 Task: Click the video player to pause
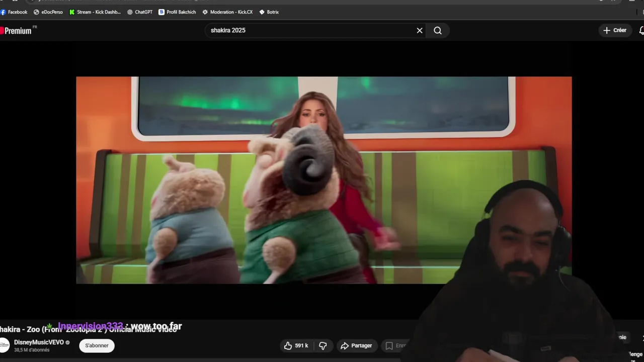point(324,180)
